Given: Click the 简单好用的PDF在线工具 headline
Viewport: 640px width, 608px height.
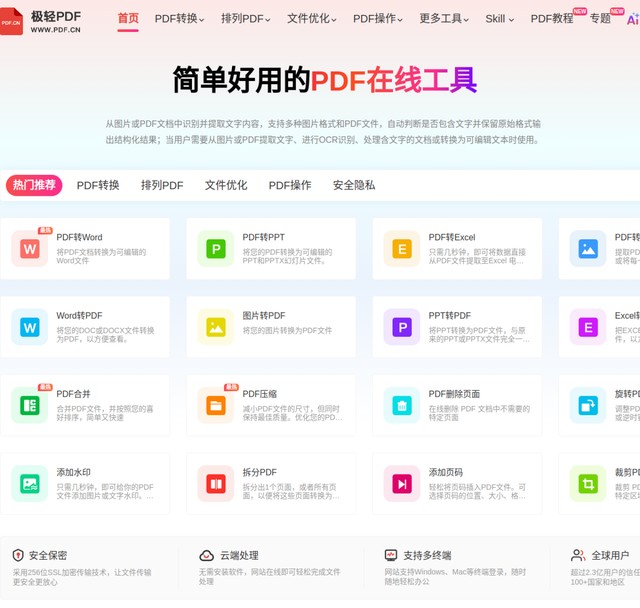Looking at the screenshot, I should pos(325,80).
